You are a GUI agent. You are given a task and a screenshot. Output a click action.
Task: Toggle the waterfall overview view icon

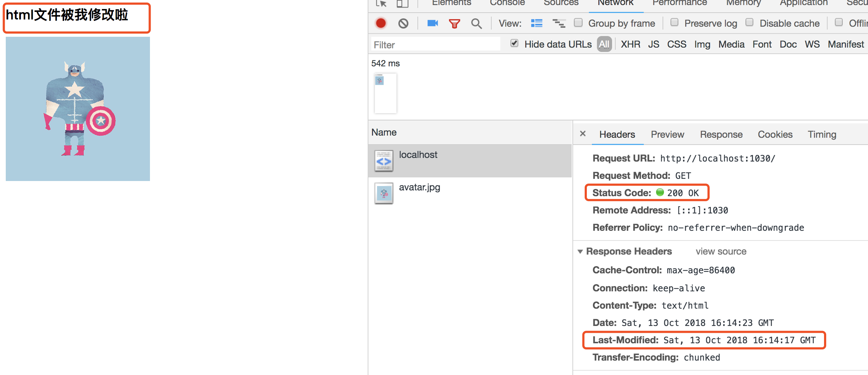click(559, 23)
